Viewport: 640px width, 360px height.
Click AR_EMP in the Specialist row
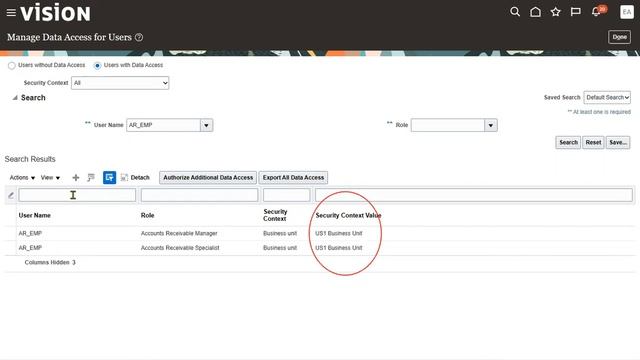pyautogui.click(x=30, y=248)
